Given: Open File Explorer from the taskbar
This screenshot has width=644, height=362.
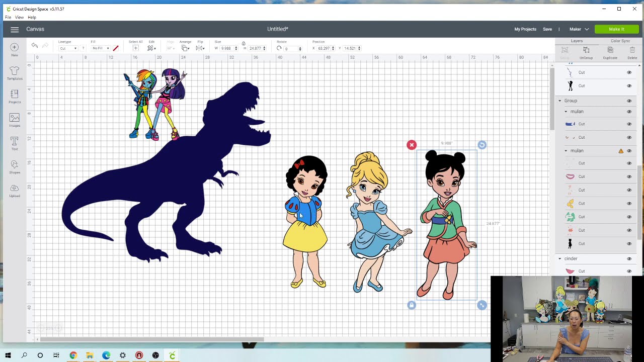Looking at the screenshot, I should [90, 355].
